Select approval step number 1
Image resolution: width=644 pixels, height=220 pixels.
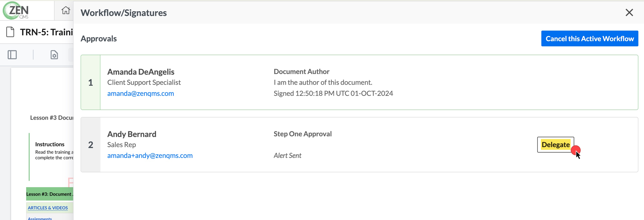[91, 82]
